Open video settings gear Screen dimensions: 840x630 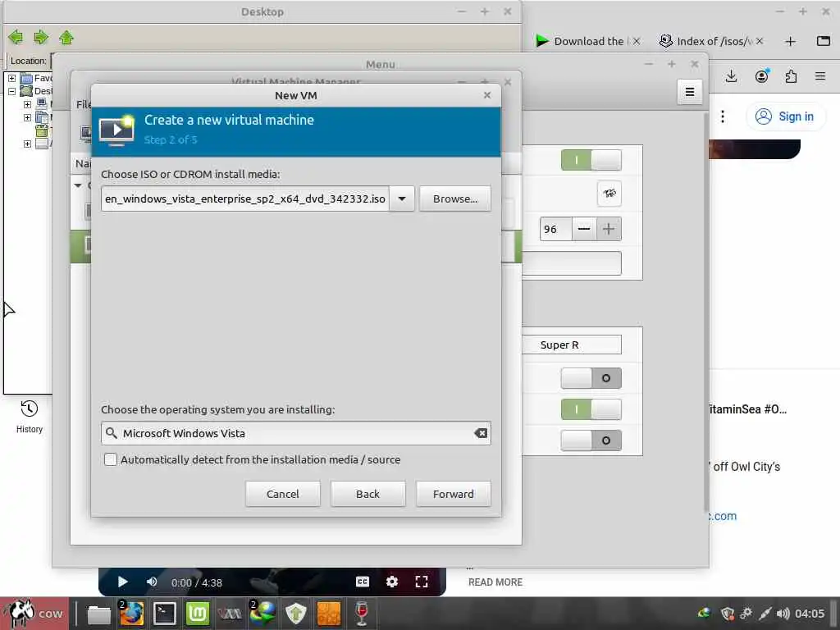click(x=392, y=582)
